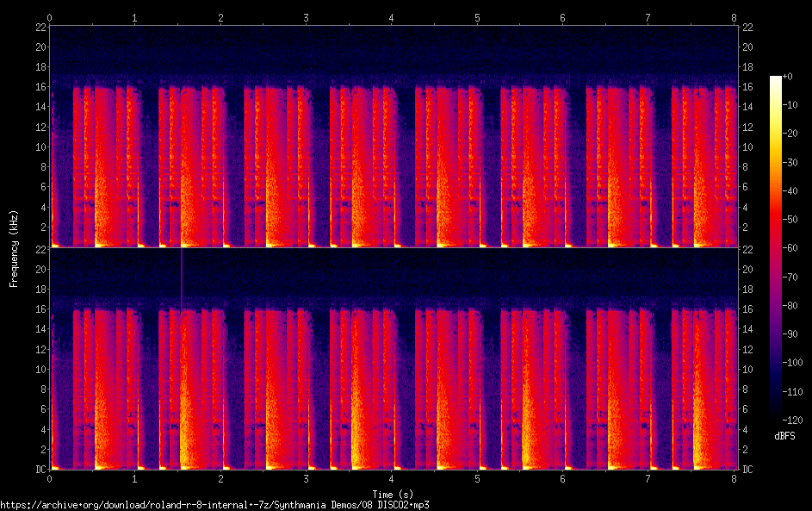The width and height of the screenshot is (812, 511).
Task: Click the "-80" colorbar tick label
Action: tap(790, 306)
